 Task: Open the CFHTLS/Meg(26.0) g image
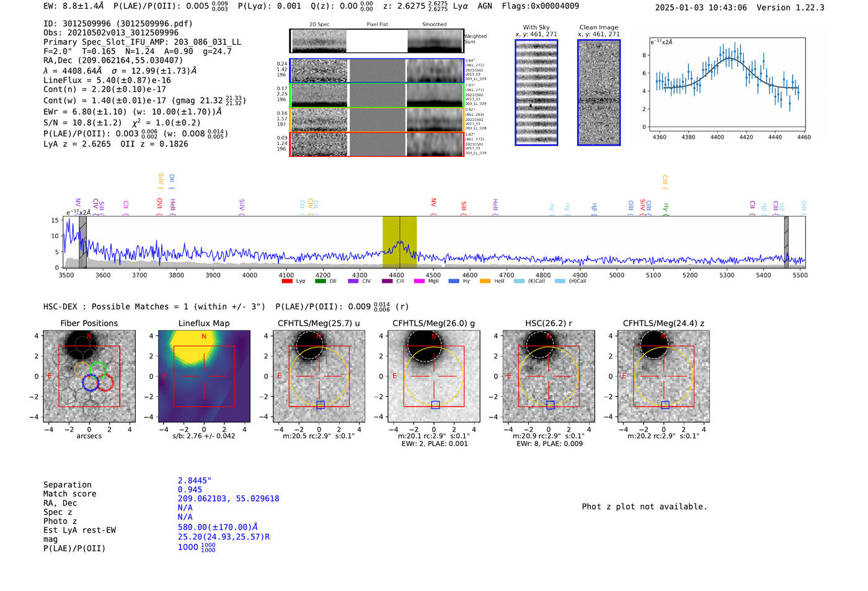tap(434, 376)
